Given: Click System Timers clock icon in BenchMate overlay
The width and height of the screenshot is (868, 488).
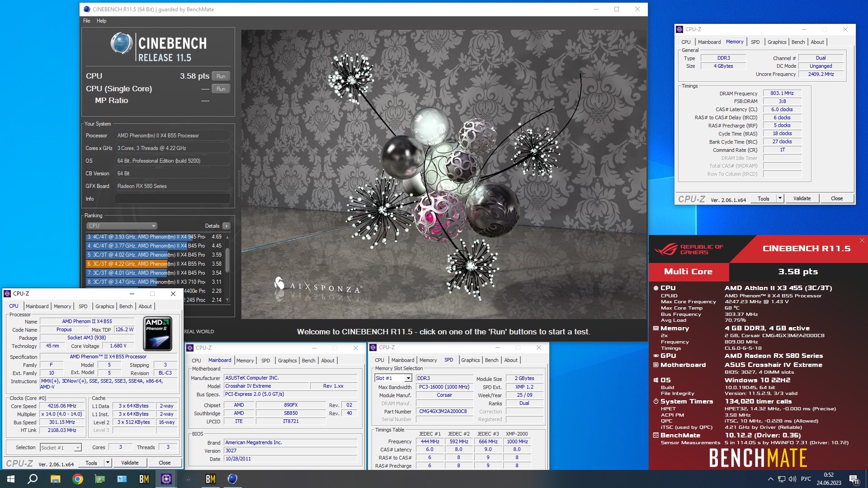Looking at the screenshot, I should (x=656, y=401).
